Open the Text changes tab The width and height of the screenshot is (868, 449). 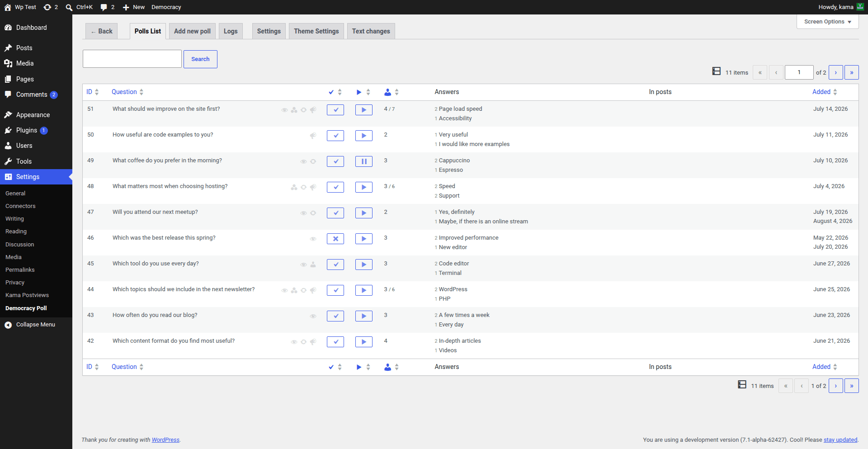point(371,31)
